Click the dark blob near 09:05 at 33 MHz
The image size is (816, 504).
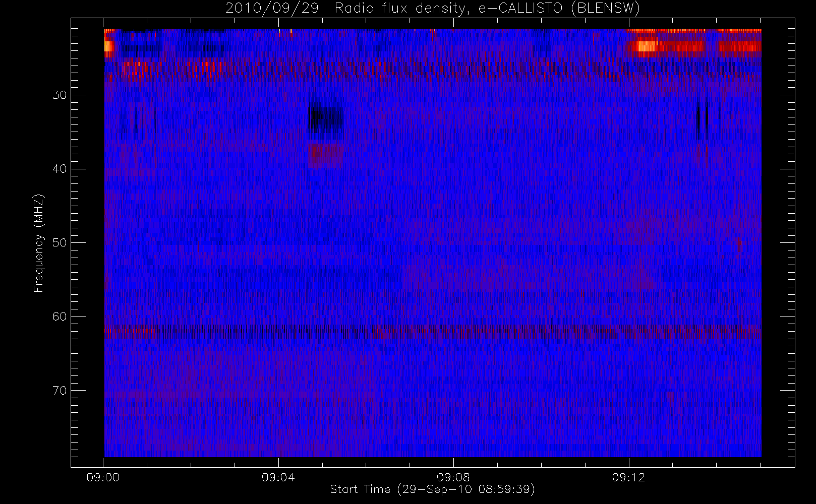(x=326, y=120)
